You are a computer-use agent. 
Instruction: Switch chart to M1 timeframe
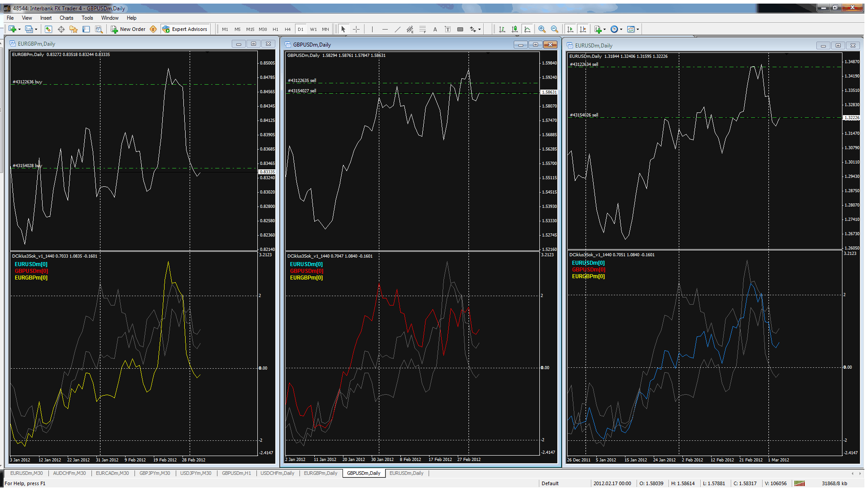tap(225, 29)
